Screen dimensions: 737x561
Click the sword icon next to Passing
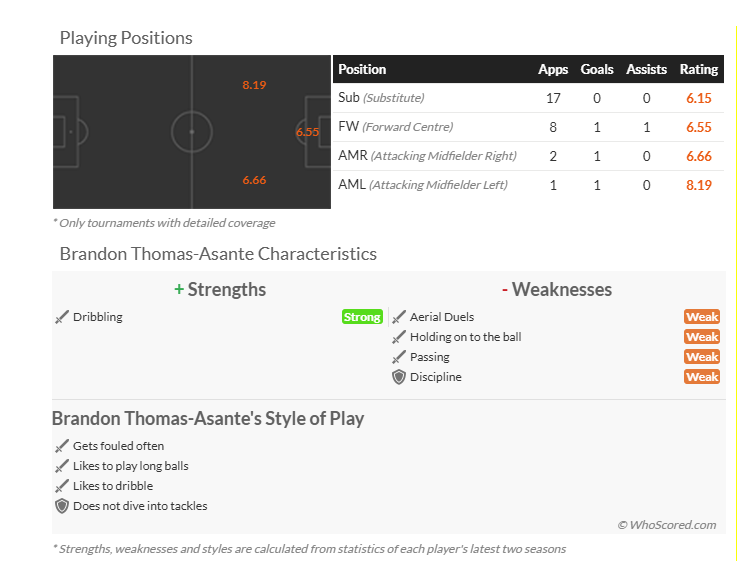pos(399,357)
